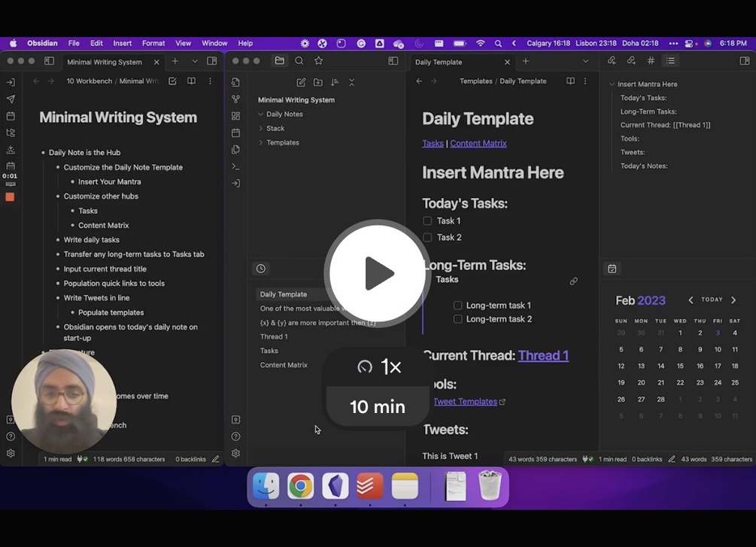Open the quick switcher icon atop middle ribbon
The width and height of the screenshot is (756, 547).
click(235, 83)
